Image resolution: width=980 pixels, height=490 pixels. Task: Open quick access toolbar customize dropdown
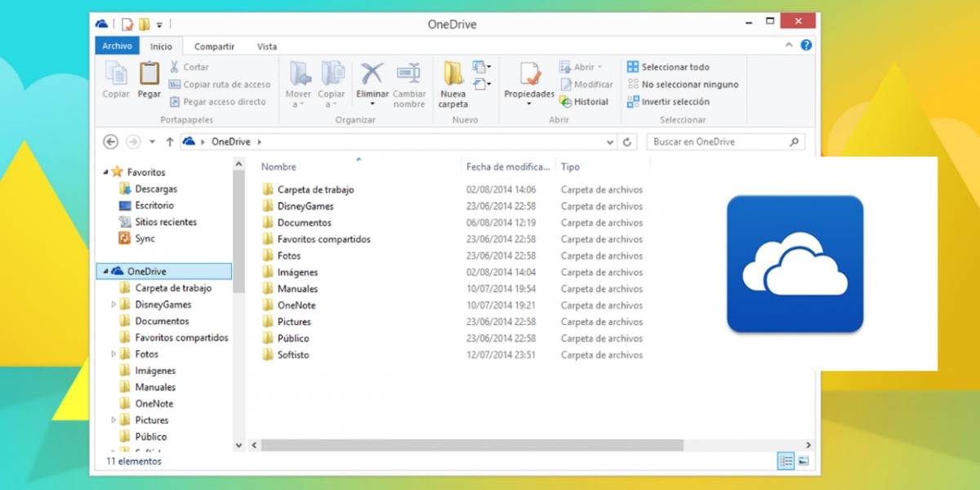click(x=159, y=24)
